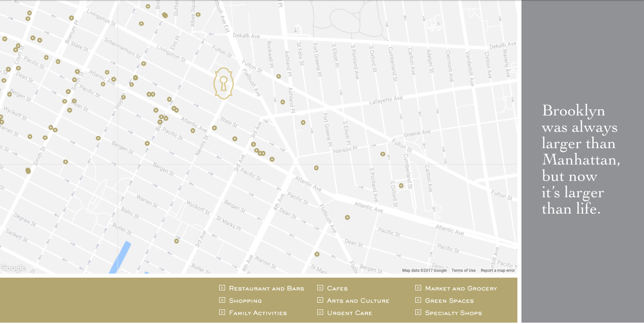This screenshot has height=324, width=644.
Task: Click Report a map error link
Action: (x=498, y=270)
